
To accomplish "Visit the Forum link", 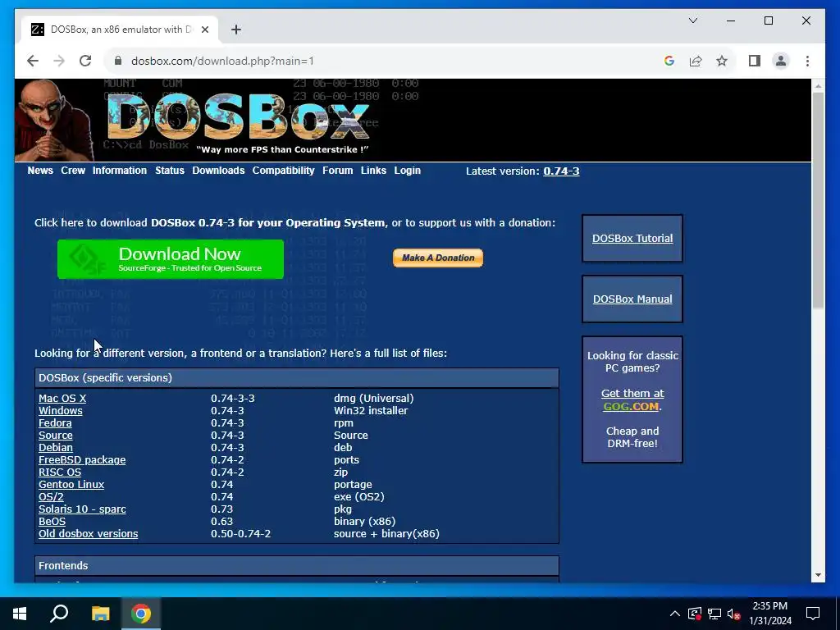I will [x=337, y=171].
